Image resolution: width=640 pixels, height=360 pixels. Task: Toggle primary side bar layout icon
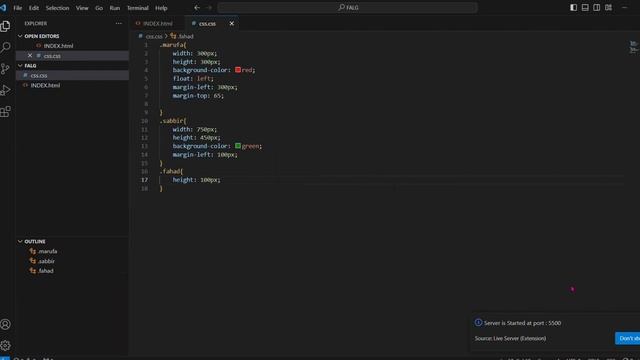tap(573, 7)
